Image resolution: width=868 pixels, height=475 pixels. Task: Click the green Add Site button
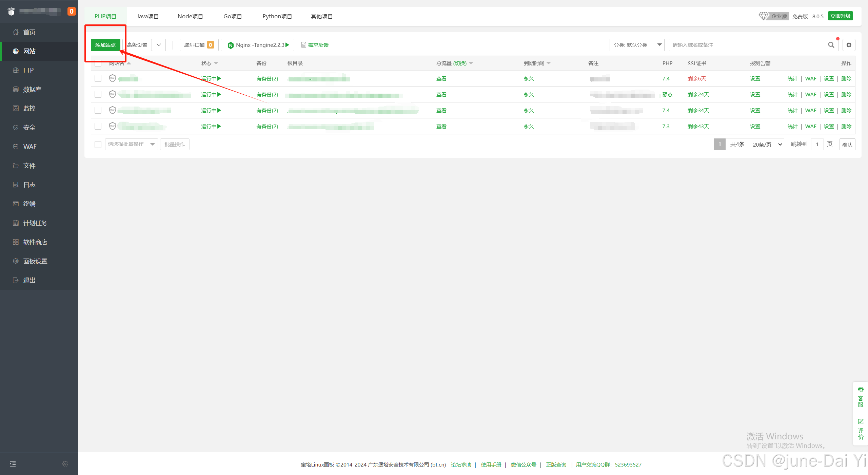pyautogui.click(x=105, y=45)
